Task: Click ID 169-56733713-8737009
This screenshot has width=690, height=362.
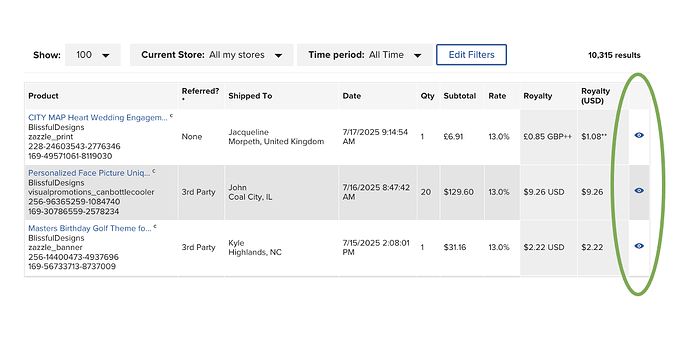Action: tap(72, 267)
